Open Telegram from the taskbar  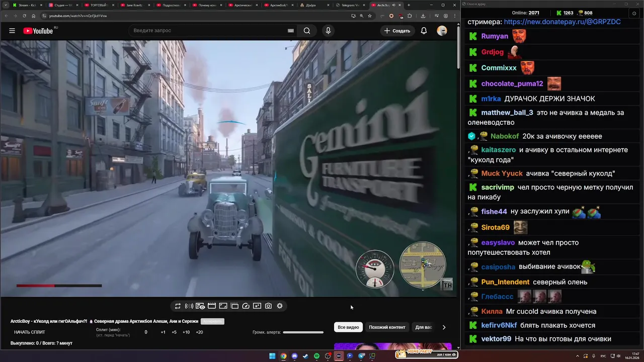pyautogui.click(x=361, y=356)
